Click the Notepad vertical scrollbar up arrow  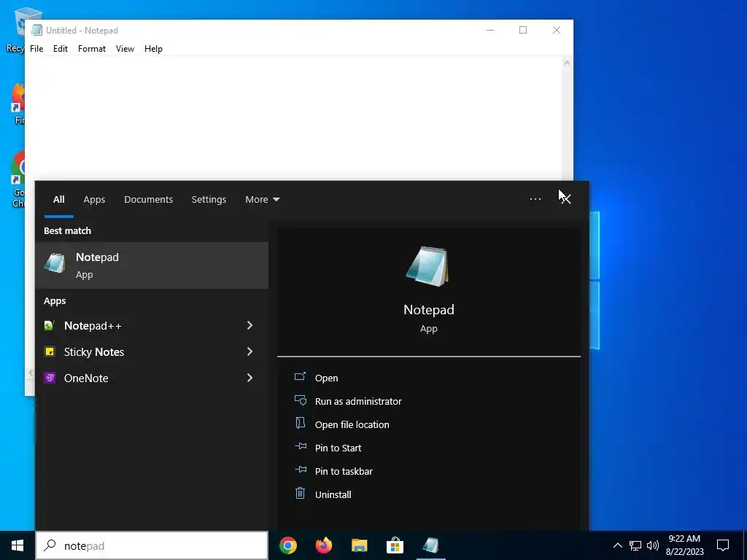(x=567, y=63)
